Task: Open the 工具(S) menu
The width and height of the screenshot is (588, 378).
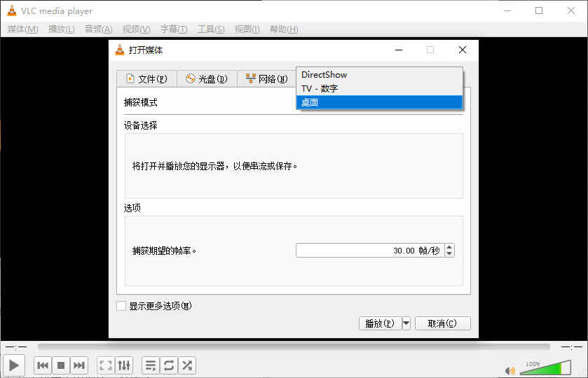Action: (x=211, y=29)
